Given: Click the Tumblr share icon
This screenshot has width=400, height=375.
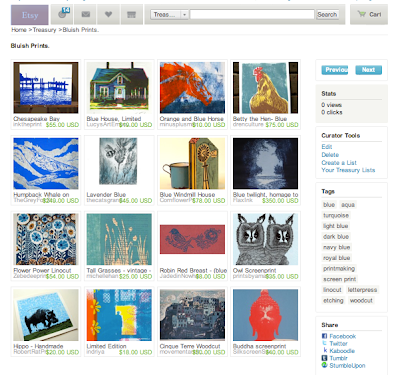Looking at the screenshot, I should click(324, 358).
